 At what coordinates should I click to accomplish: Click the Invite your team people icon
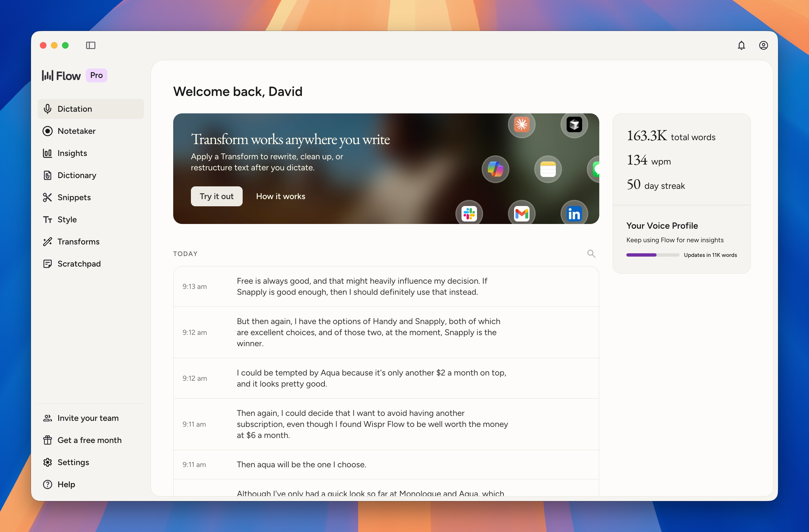pyautogui.click(x=48, y=418)
